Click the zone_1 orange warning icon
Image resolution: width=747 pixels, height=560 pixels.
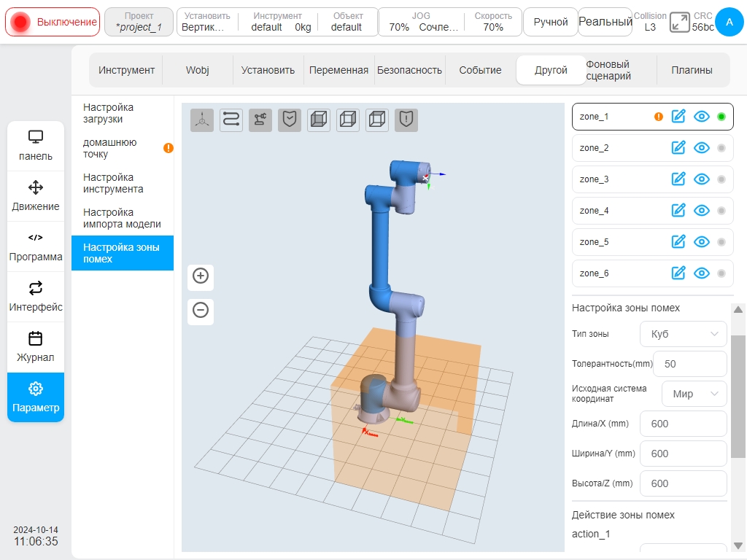(x=659, y=117)
